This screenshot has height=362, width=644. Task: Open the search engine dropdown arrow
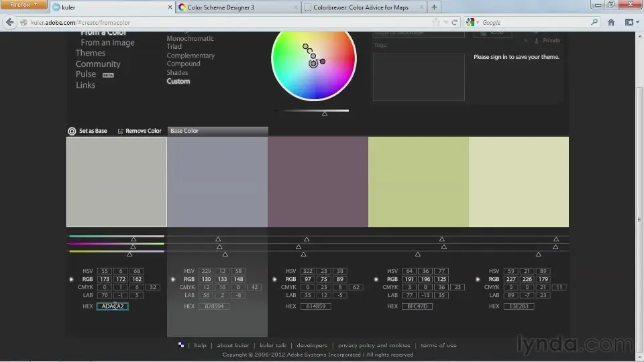tap(478, 23)
